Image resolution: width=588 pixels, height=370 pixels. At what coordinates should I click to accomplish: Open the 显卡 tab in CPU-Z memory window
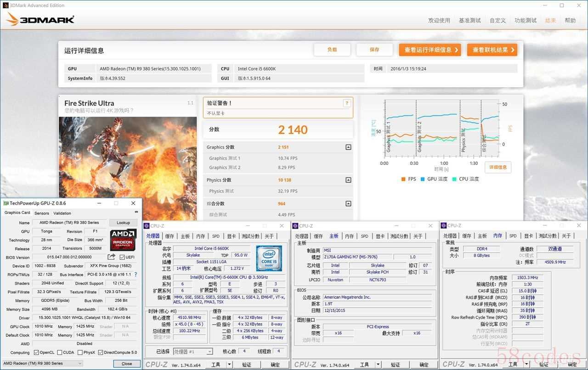point(528,235)
